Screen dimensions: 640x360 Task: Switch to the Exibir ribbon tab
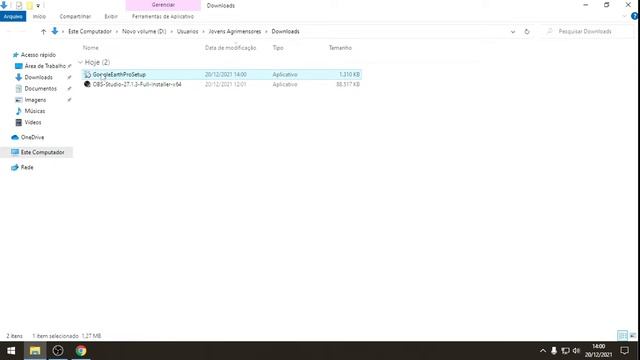[x=111, y=16]
